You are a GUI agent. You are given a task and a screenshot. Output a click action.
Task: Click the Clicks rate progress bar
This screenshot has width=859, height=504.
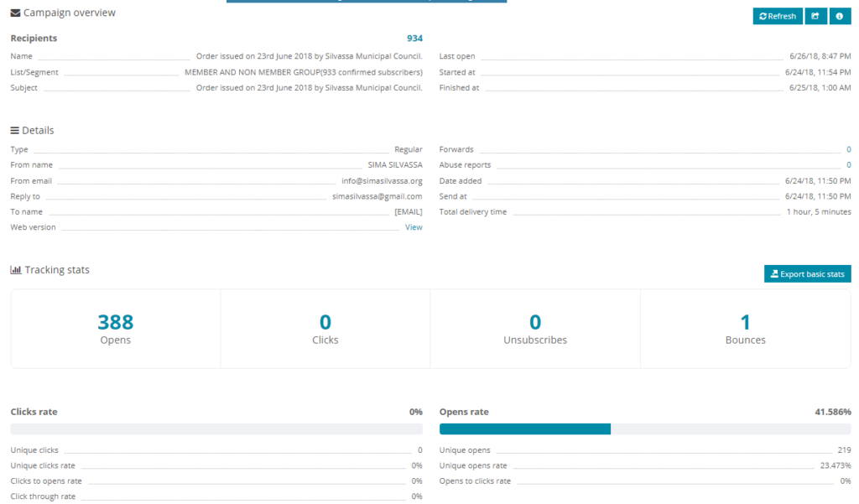tap(216, 429)
